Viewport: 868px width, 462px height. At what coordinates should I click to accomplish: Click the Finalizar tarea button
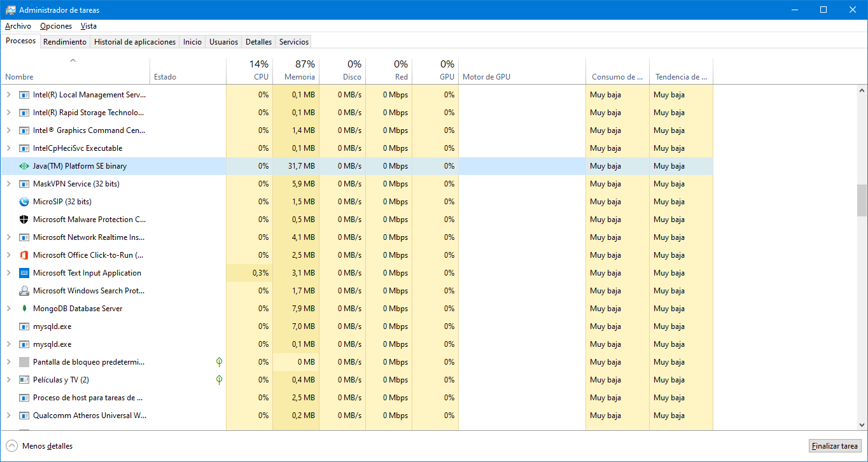836,446
